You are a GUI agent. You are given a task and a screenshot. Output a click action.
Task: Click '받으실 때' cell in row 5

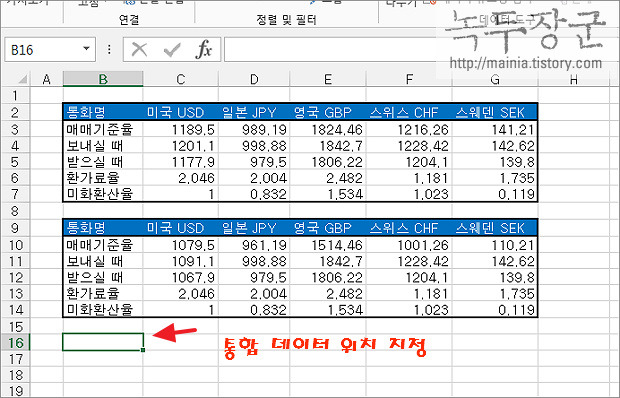(103, 162)
